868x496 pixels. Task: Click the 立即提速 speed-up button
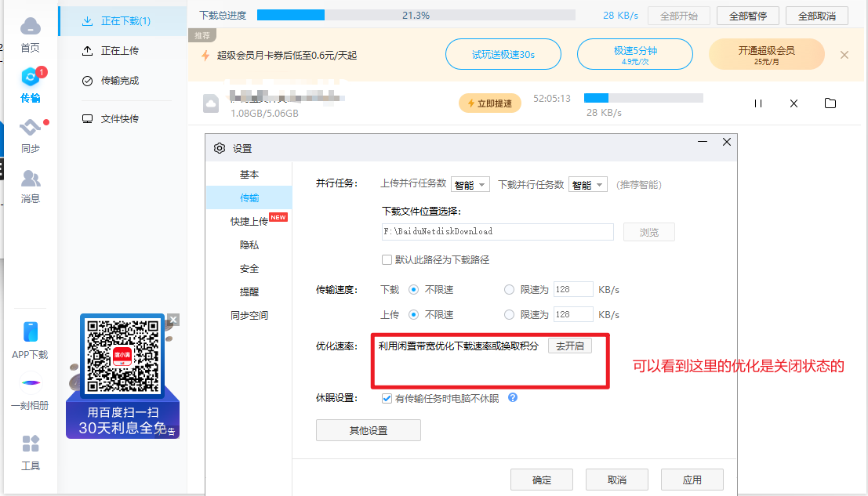(x=490, y=103)
